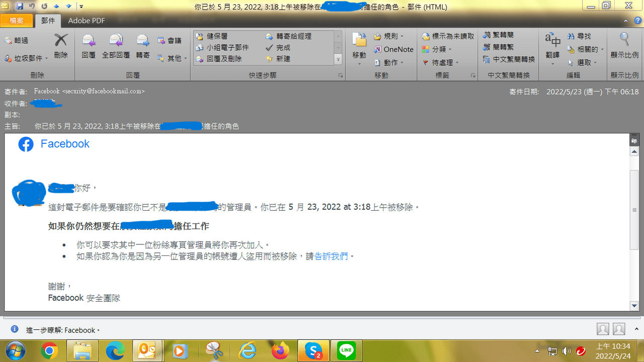The height and width of the screenshot is (362, 644).
Task: Open 顯示比例 zoom magnifier
Action: tap(624, 47)
